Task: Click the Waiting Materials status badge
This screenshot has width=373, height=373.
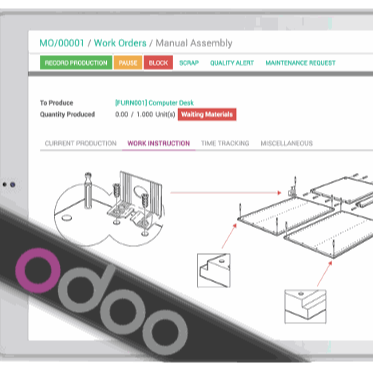Action: pos(207,114)
